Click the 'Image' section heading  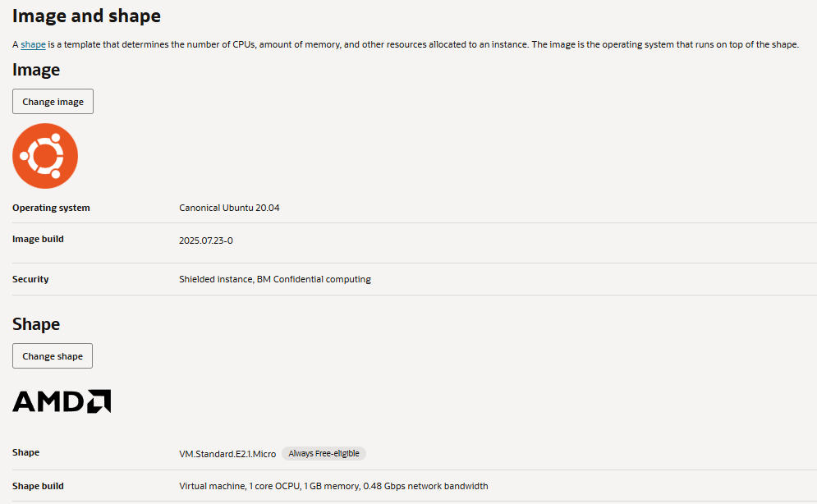pos(36,70)
